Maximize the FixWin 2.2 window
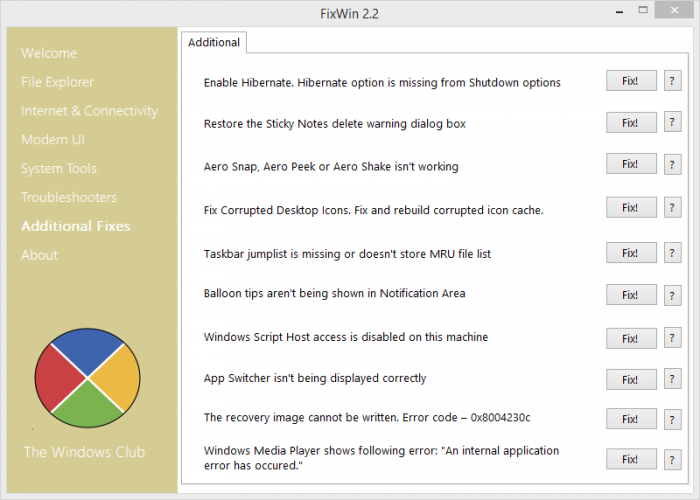Viewport: 700px width, 500px height. point(643,10)
